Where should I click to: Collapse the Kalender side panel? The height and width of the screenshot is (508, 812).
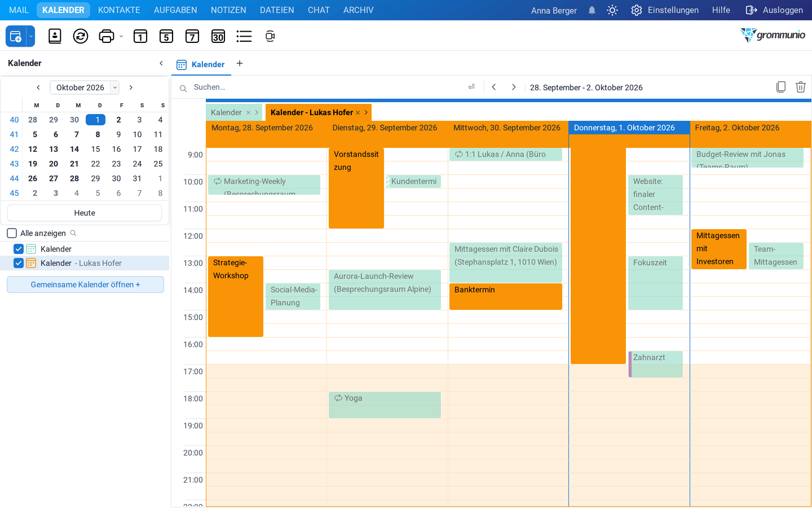coord(161,63)
